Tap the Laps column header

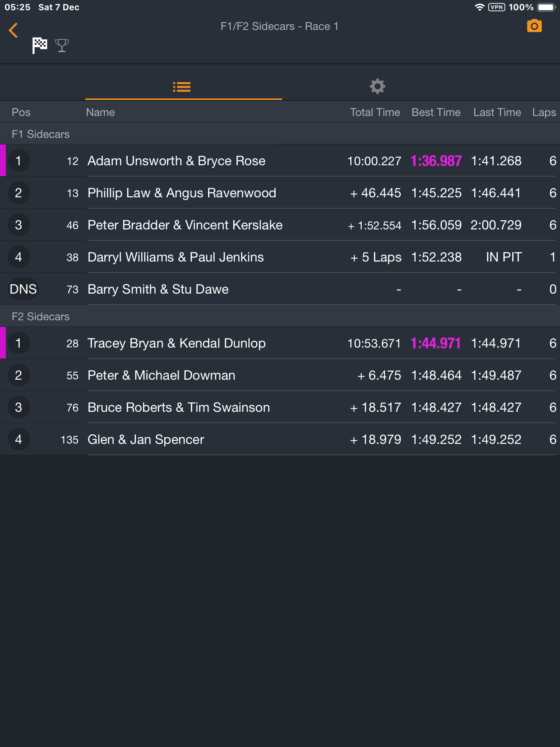click(544, 112)
